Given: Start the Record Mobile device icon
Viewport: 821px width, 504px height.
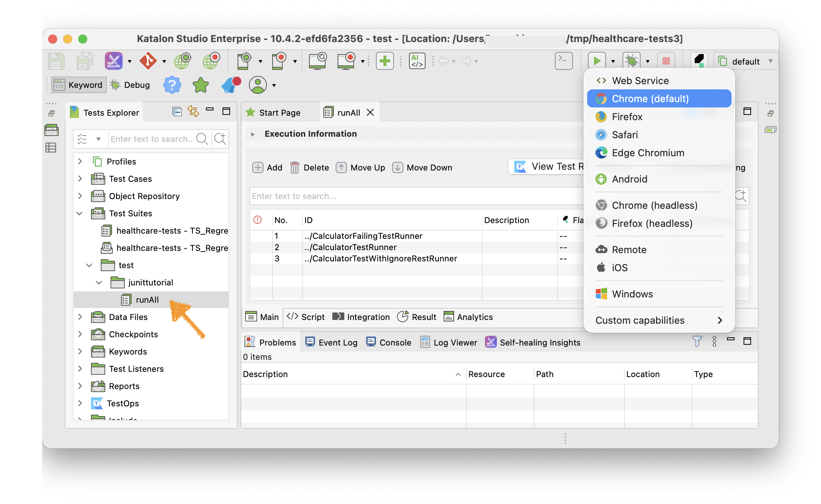Looking at the screenshot, I should point(279,61).
